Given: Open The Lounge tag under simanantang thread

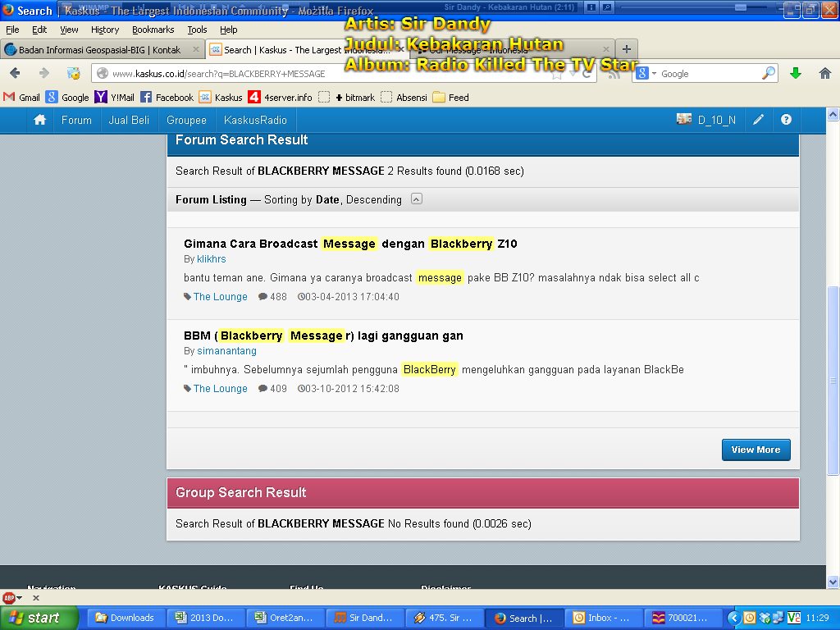Looking at the screenshot, I should point(220,389).
